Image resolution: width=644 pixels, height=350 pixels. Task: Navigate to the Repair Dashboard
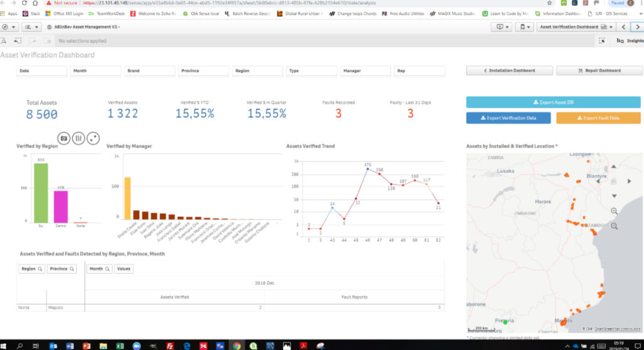pyautogui.click(x=599, y=71)
